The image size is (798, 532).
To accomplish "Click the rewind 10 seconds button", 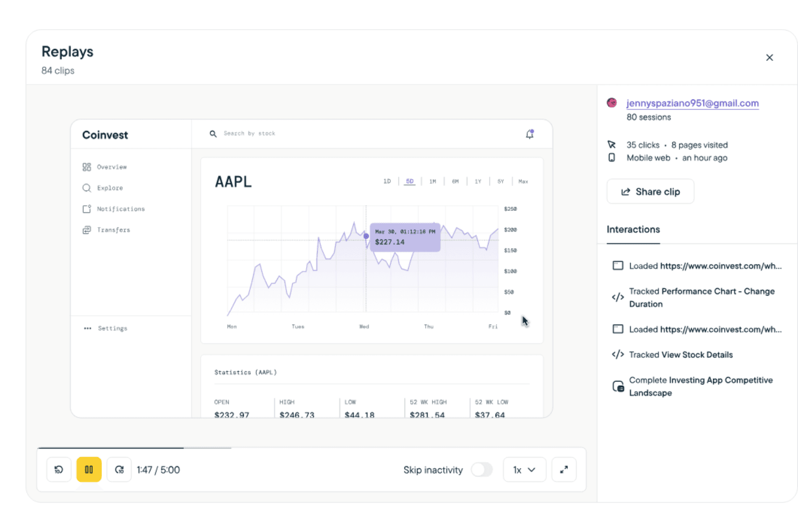I will [59, 469].
